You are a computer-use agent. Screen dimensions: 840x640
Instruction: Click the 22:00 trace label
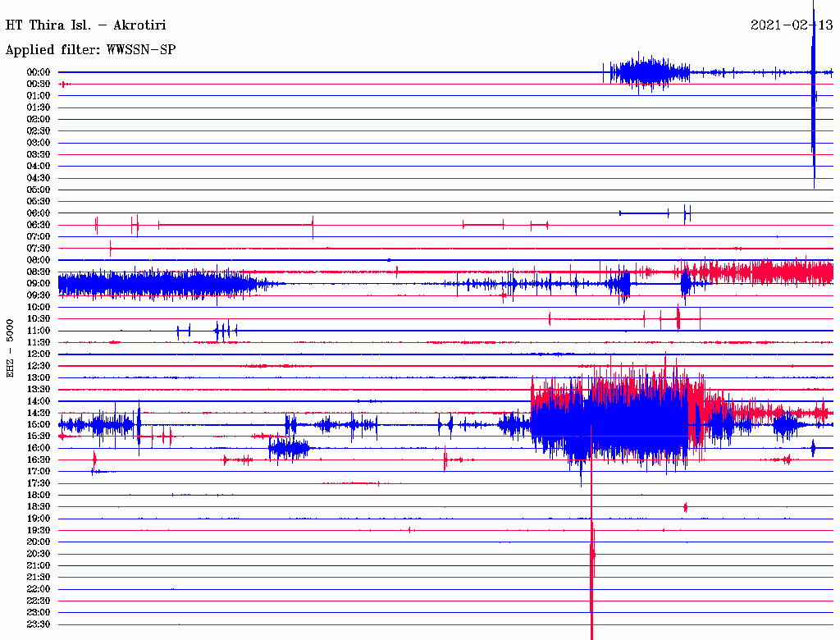[39, 589]
